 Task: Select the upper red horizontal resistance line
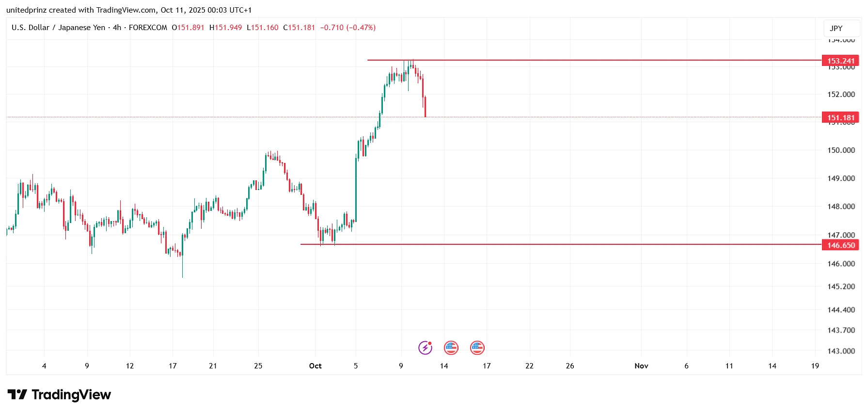click(x=582, y=60)
